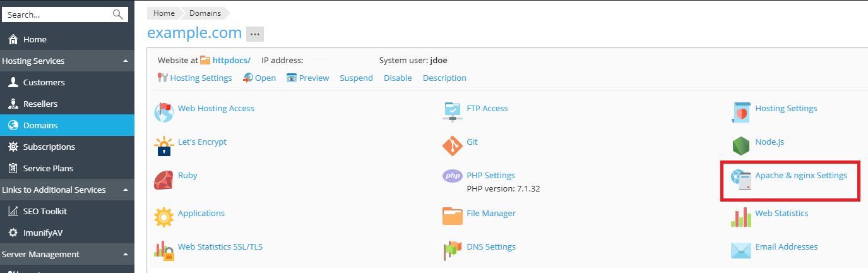
Task: Collapse Links to Additional Services section
Action: pos(125,190)
